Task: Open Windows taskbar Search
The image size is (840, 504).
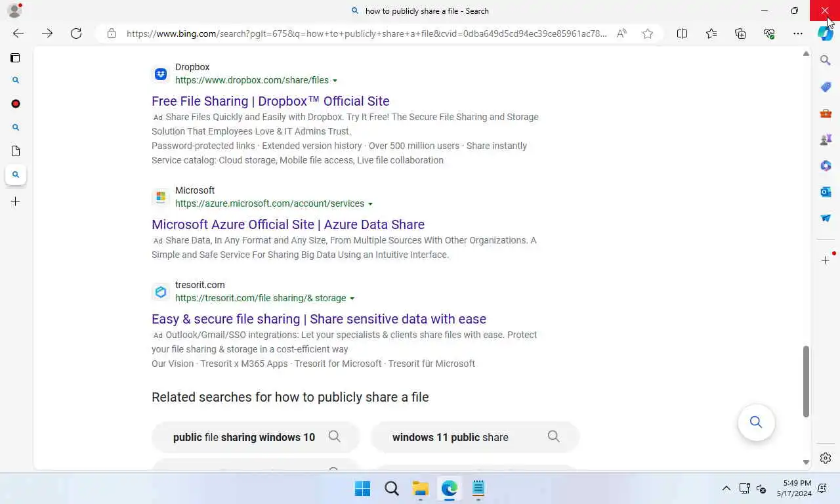Action: tap(392, 488)
